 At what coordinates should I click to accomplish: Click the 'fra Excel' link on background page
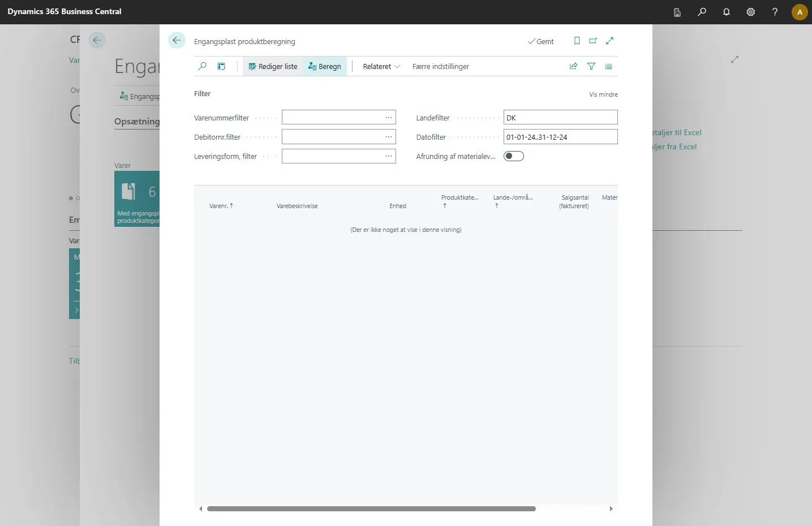tap(674, 146)
